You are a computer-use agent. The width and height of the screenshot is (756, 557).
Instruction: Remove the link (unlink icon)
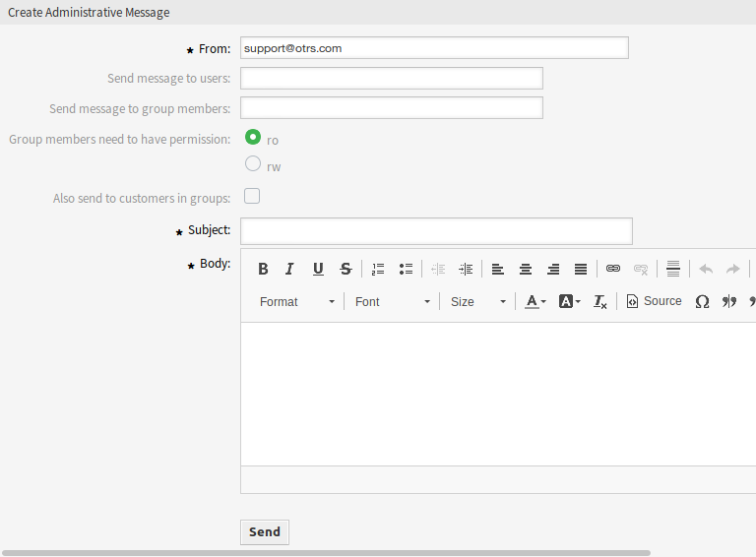tap(641, 269)
